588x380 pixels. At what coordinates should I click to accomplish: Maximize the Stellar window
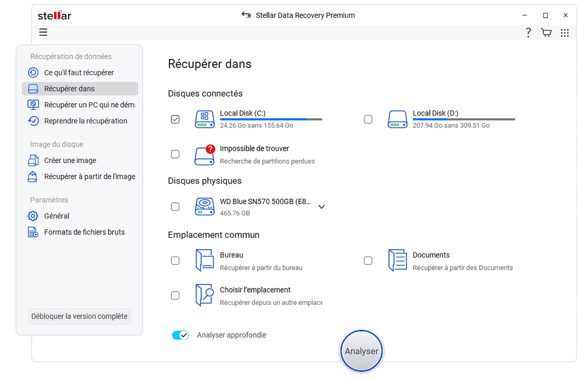[x=545, y=15]
